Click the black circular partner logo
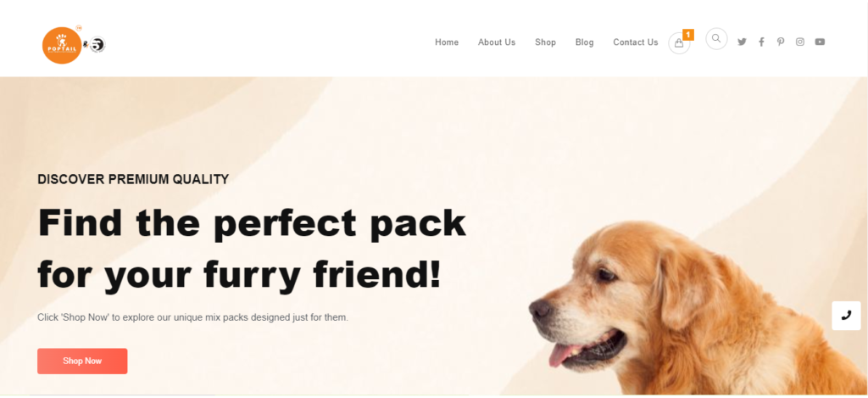The height and width of the screenshot is (398, 868). click(98, 45)
